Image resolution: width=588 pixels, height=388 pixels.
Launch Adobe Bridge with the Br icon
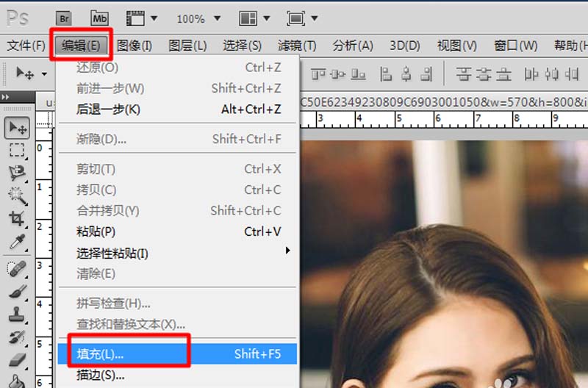[64, 18]
